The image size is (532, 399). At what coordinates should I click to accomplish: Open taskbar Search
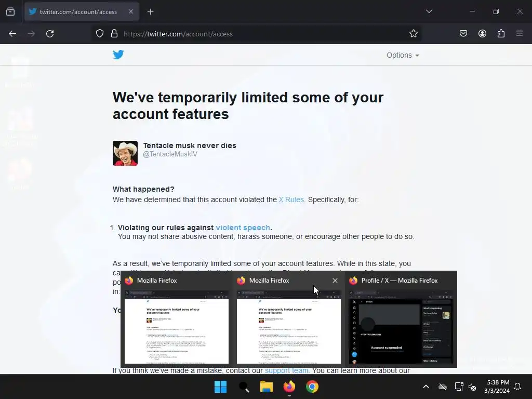click(244, 387)
